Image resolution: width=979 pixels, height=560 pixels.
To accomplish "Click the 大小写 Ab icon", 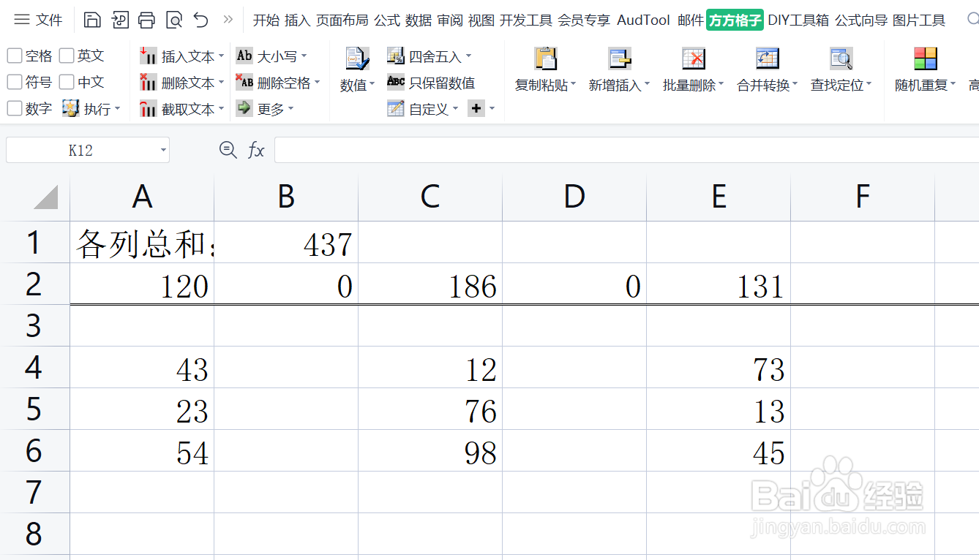I will tap(244, 56).
